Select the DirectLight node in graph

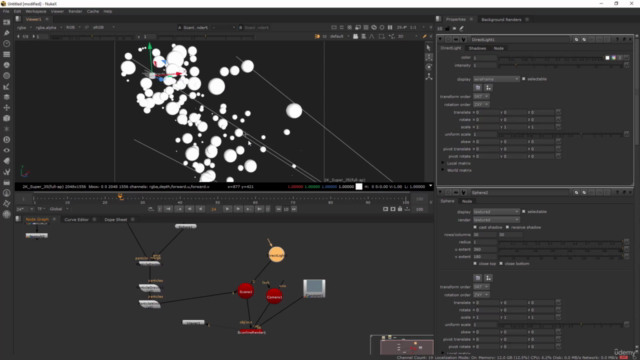276,255
